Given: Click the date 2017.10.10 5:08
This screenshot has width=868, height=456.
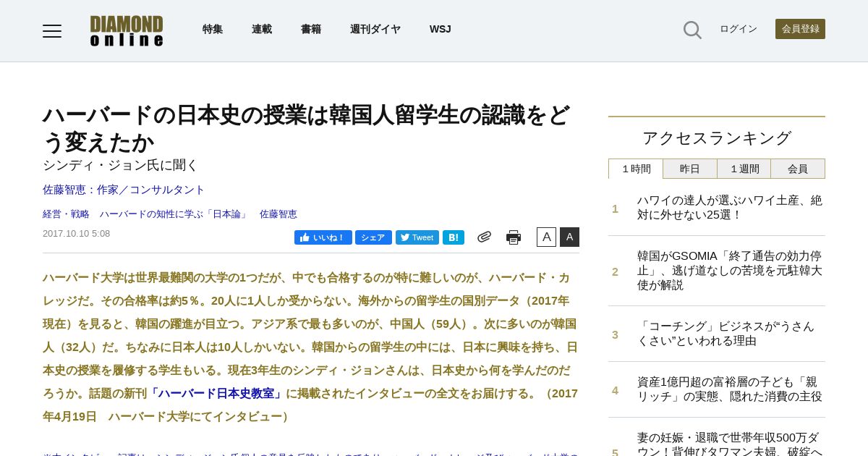Looking at the screenshot, I should pyautogui.click(x=76, y=234).
